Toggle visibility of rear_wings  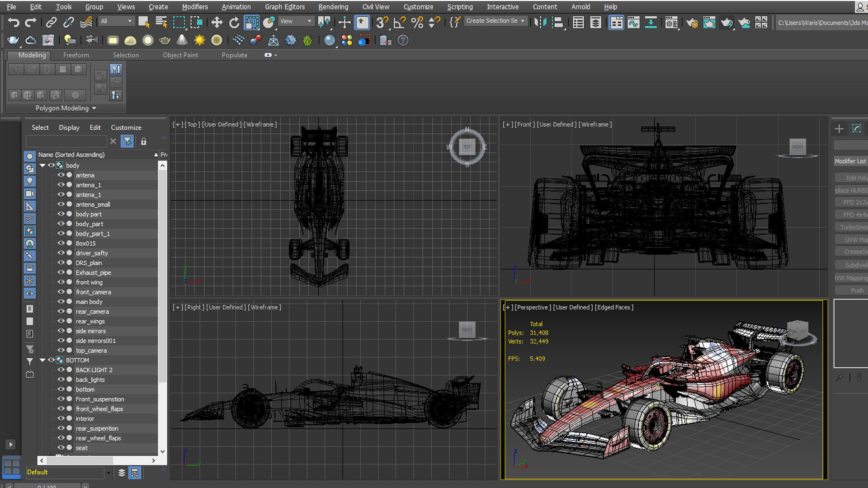point(61,321)
